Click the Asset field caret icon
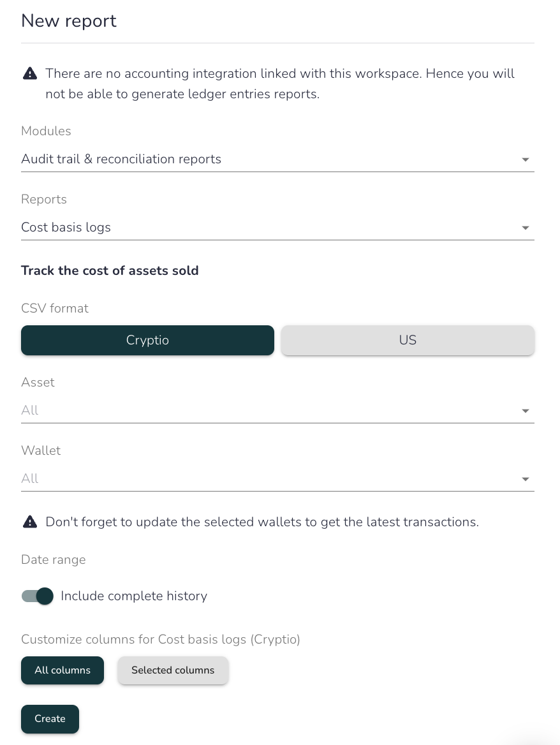 [526, 411]
